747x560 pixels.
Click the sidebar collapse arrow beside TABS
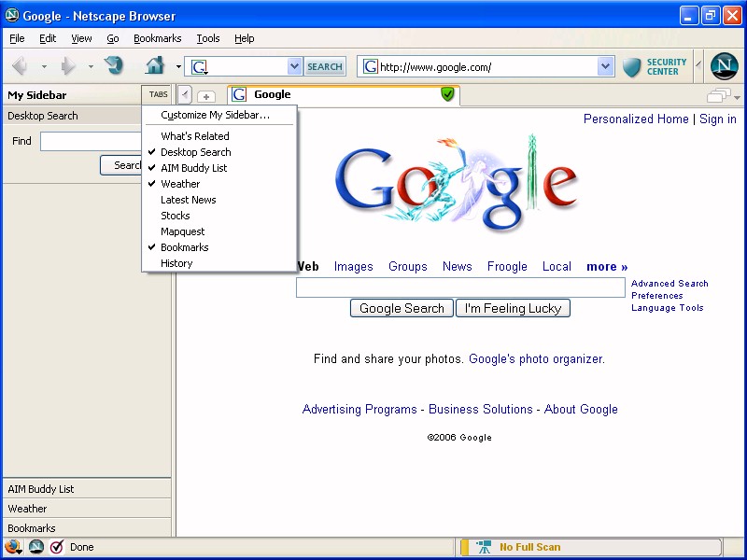pyautogui.click(x=185, y=95)
